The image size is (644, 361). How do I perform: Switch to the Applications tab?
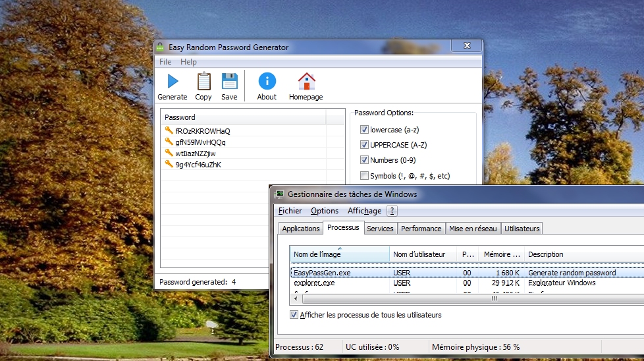(301, 229)
